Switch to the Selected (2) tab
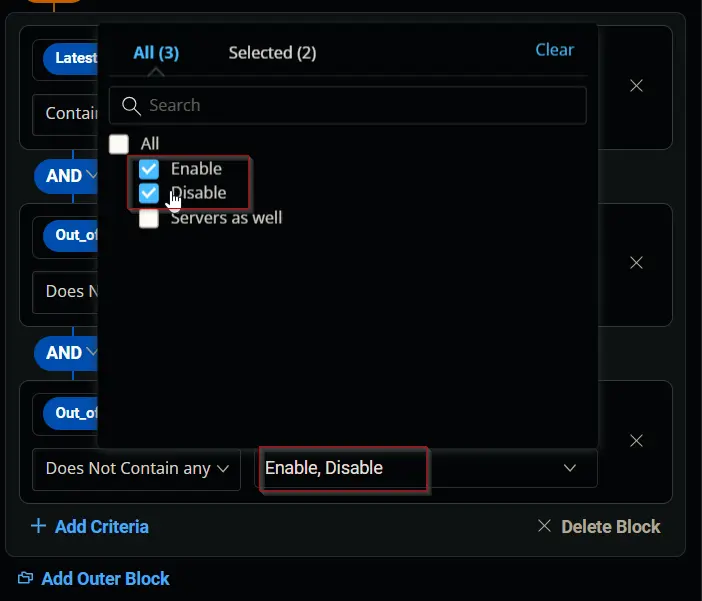 [273, 53]
